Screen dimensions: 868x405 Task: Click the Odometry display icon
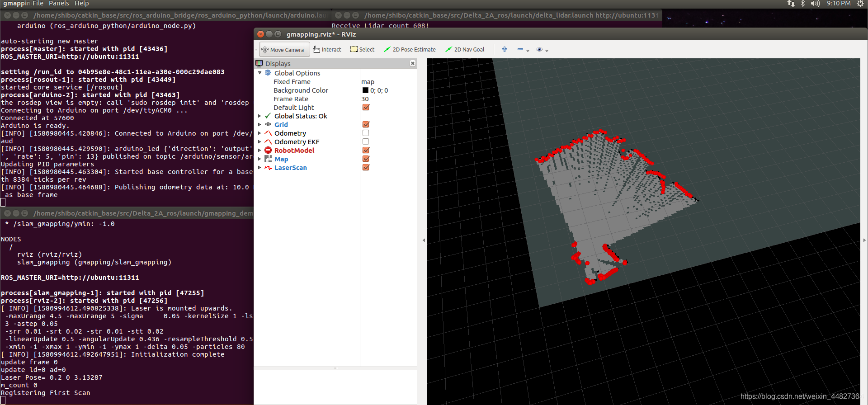(x=268, y=133)
